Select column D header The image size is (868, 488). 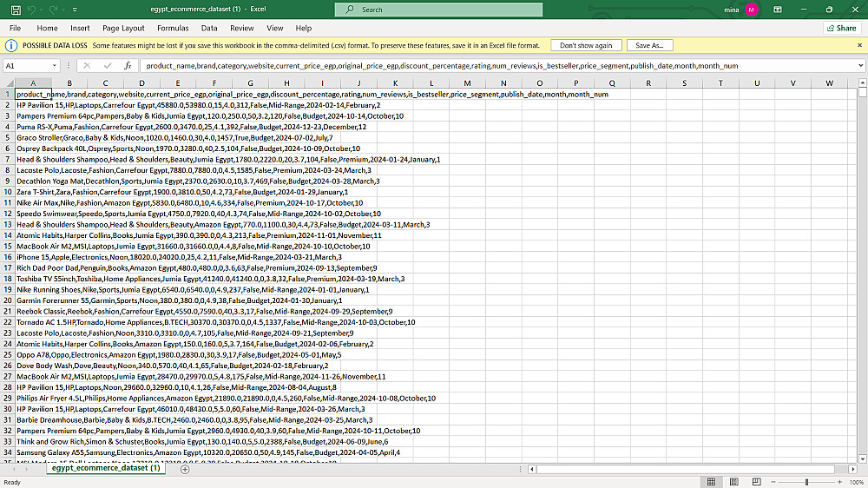pos(141,83)
